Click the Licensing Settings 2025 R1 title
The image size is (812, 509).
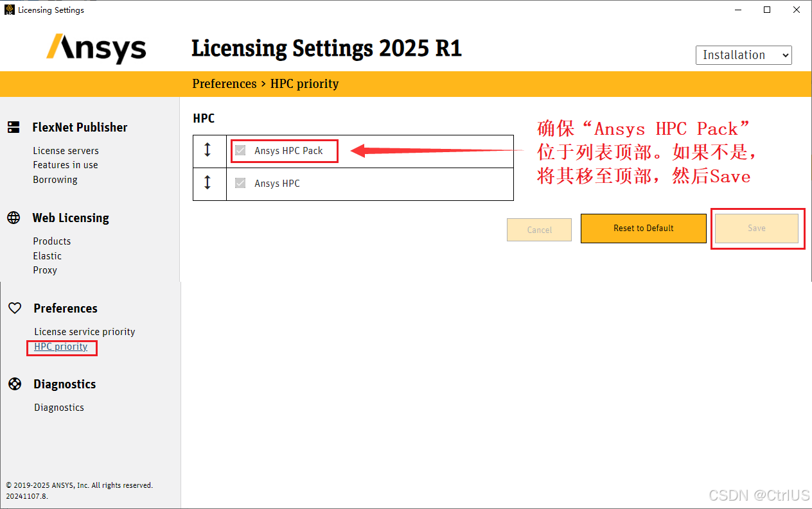tap(327, 48)
